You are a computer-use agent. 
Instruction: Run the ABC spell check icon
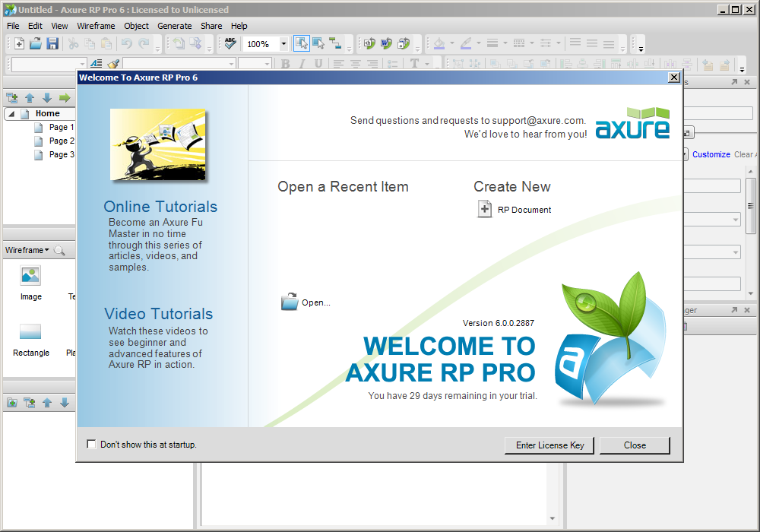tap(230, 43)
